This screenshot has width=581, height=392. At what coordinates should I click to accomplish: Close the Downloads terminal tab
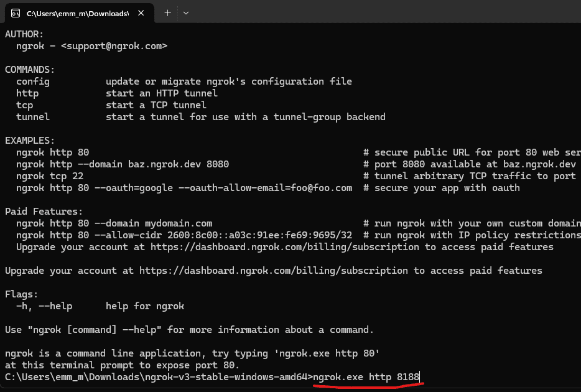pyautogui.click(x=141, y=12)
